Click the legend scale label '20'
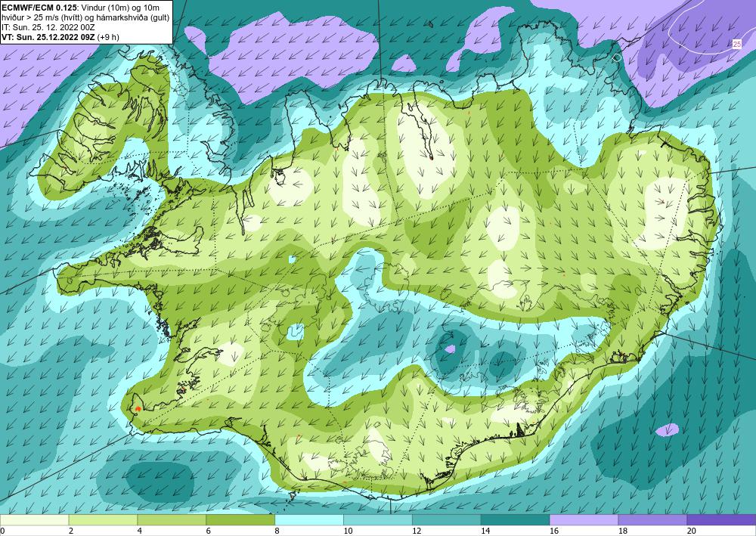 pos(692,531)
